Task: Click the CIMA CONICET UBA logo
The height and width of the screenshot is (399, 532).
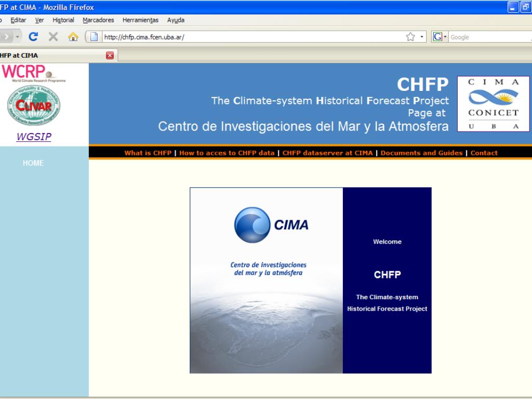Action: click(494, 104)
